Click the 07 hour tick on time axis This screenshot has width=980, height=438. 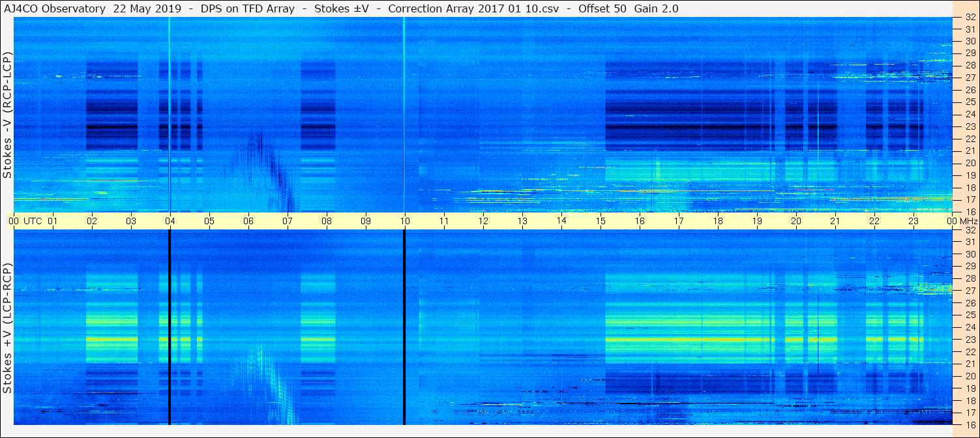[x=287, y=221]
